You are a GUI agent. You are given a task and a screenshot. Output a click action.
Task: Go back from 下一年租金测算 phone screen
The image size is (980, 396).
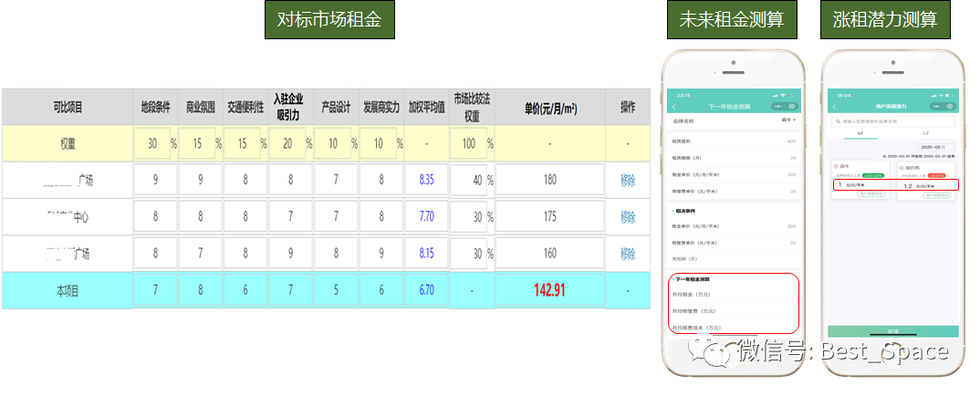tap(673, 107)
